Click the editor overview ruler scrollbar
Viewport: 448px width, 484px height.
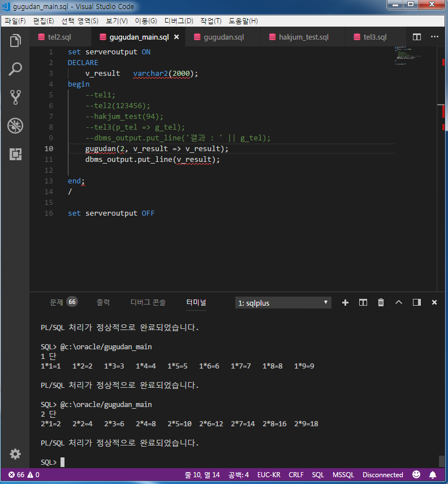442,169
